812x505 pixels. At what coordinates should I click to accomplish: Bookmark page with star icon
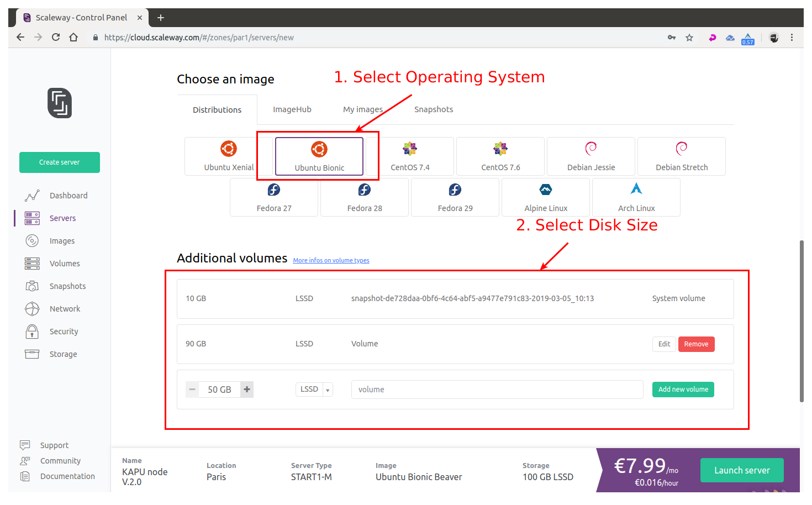pyautogui.click(x=689, y=38)
